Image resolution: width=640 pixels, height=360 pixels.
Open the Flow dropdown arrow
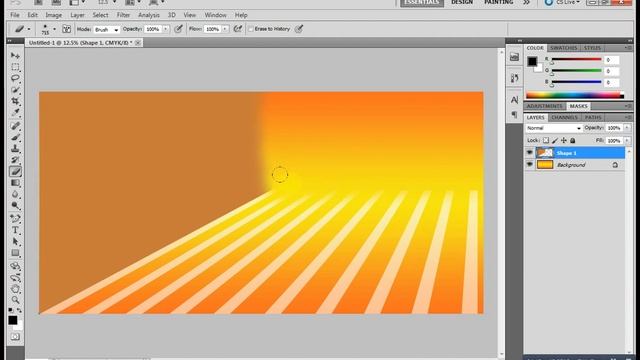click(x=225, y=29)
